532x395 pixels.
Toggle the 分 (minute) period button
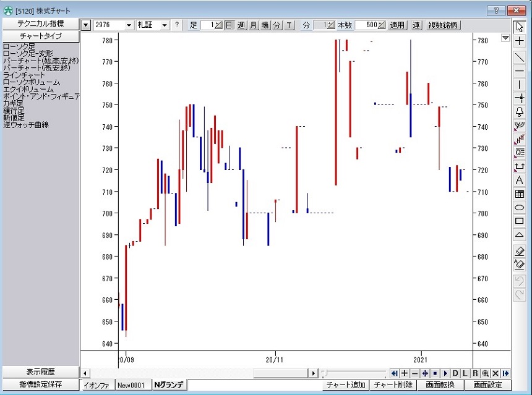tap(277, 25)
